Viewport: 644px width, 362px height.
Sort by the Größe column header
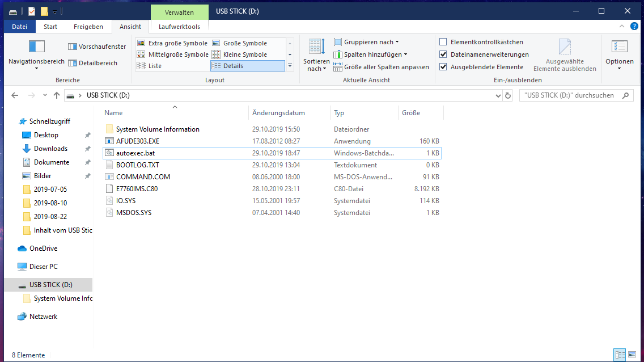421,112
